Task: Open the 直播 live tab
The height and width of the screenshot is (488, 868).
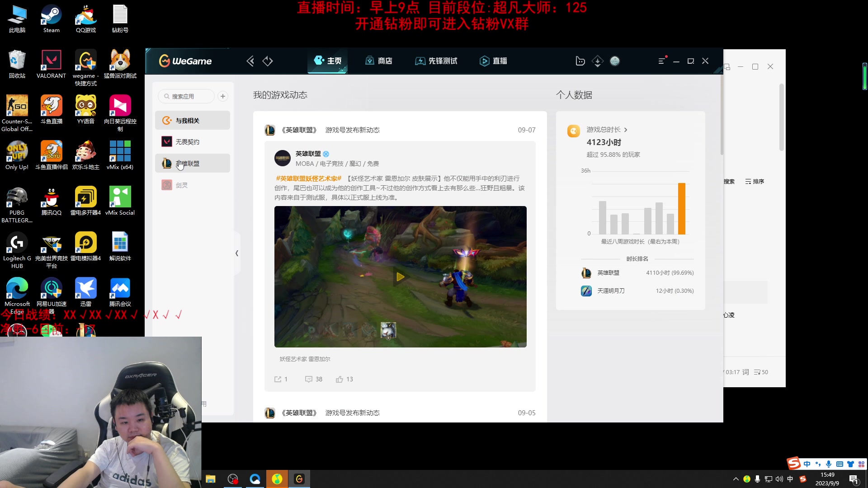Action: (x=493, y=61)
